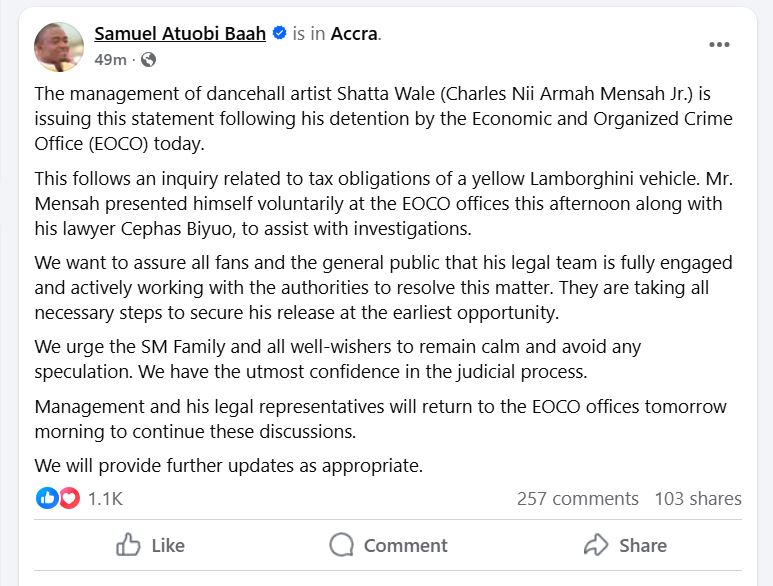Image resolution: width=773 pixels, height=586 pixels.
Task: Show the 257 comments
Action: click(577, 498)
